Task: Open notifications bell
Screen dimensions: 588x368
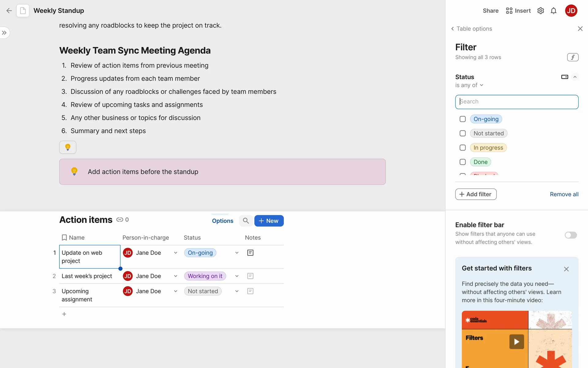Action: click(553, 11)
